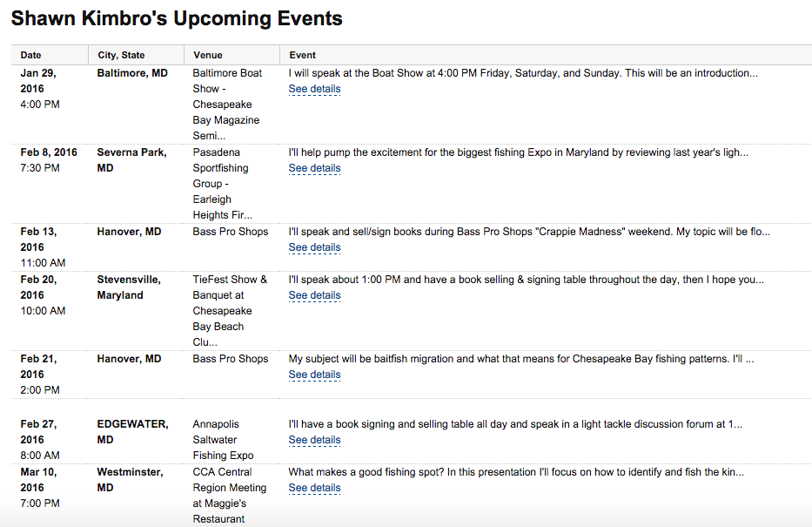Click the Venue column header
Viewport: 812px width, 527px height.
coord(208,55)
